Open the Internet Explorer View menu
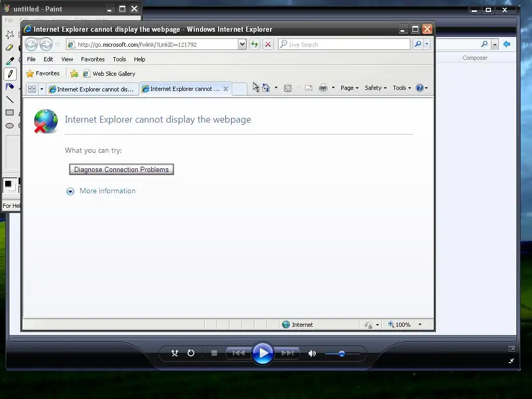 coord(67,59)
